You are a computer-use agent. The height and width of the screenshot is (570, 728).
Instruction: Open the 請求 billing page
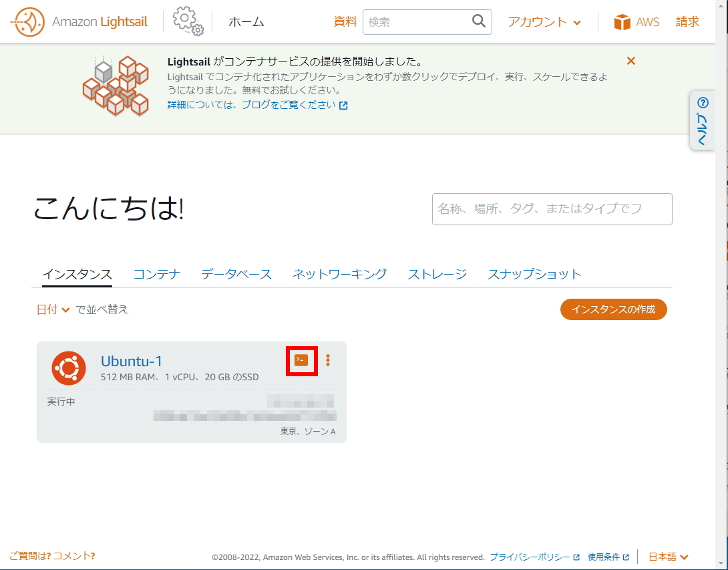(x=688, y=22)
